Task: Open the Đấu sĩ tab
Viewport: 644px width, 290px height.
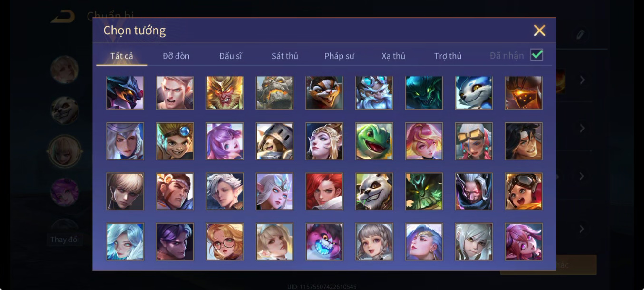Action: (x=231, y=56)
